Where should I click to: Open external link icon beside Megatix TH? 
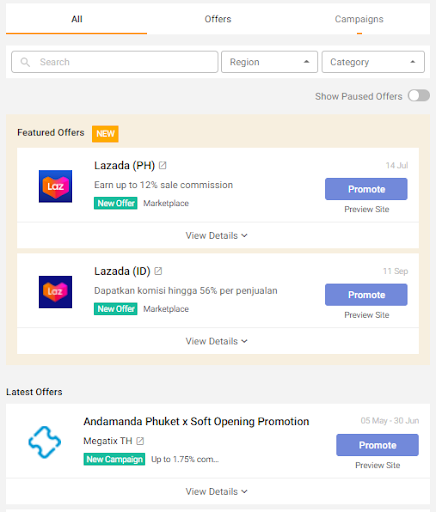click(140, 441)
